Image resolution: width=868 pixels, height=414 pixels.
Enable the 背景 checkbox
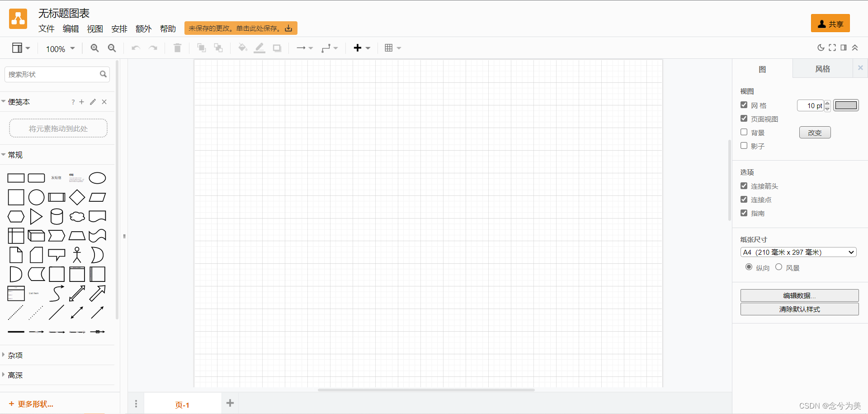pyautogui.click(x=744, y=132)
